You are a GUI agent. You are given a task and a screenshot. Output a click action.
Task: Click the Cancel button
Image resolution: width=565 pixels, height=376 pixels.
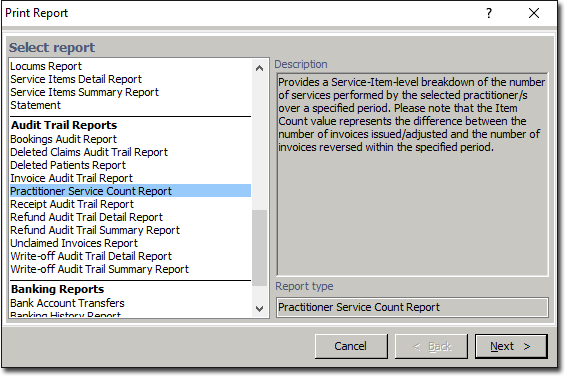351,346
